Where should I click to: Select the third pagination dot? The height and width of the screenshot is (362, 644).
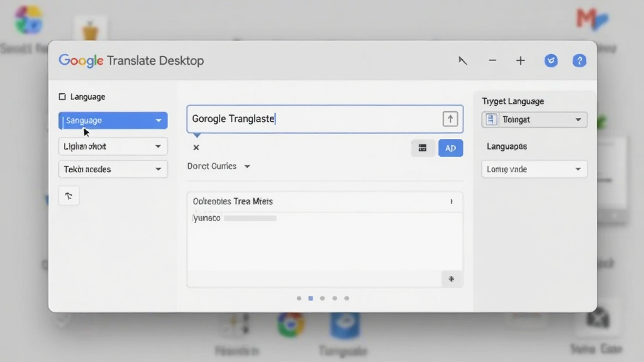[x=323, y=299]
